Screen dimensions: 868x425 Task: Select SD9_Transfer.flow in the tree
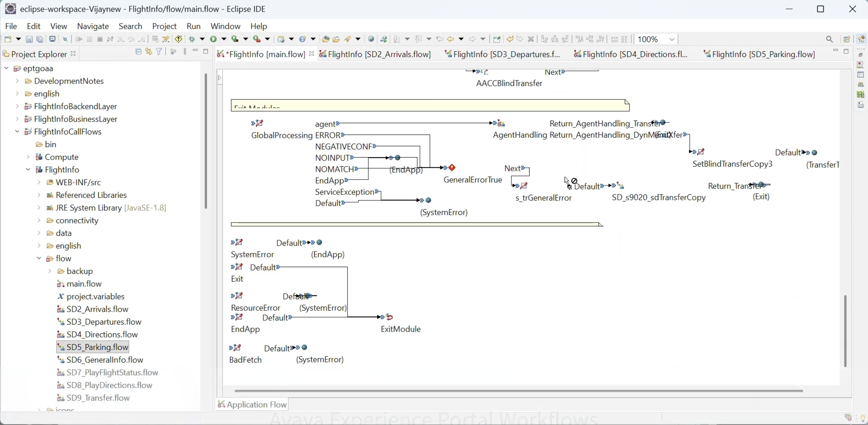click(x=94, y=398)
